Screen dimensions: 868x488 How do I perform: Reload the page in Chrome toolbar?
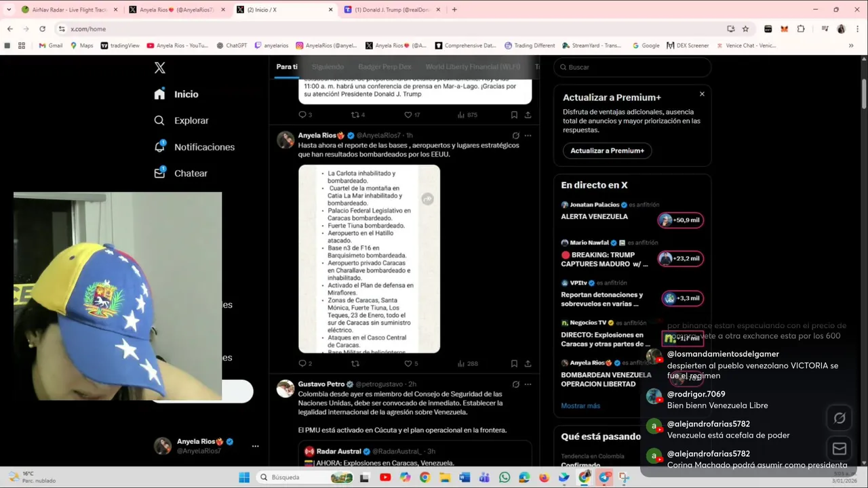tap(42, 29)
